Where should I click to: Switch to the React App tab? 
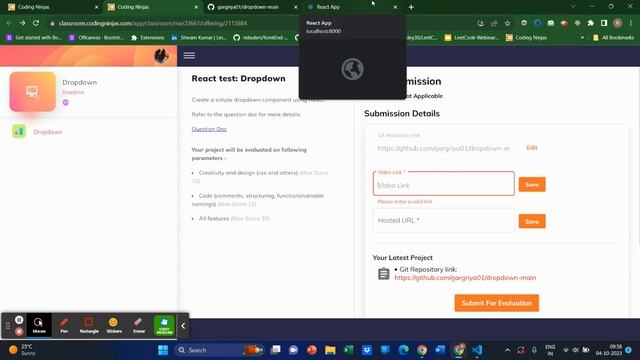[x=351, y=7]
